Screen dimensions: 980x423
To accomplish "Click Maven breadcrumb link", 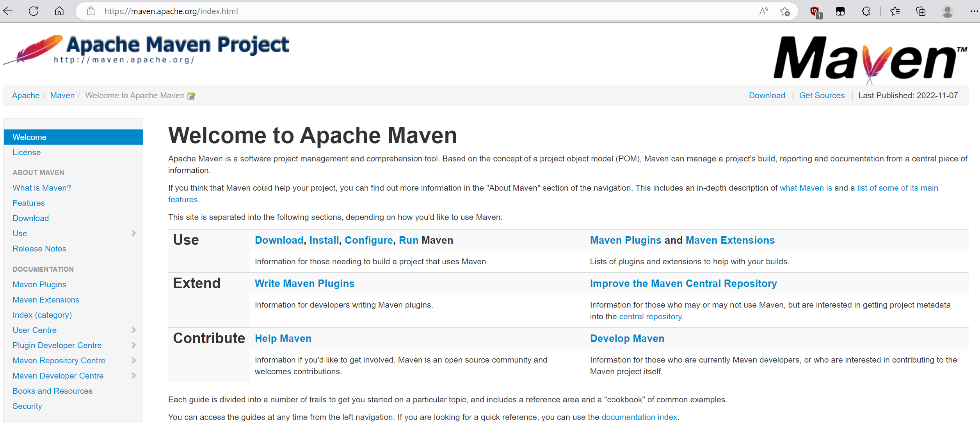I will (x=62, y=96).
